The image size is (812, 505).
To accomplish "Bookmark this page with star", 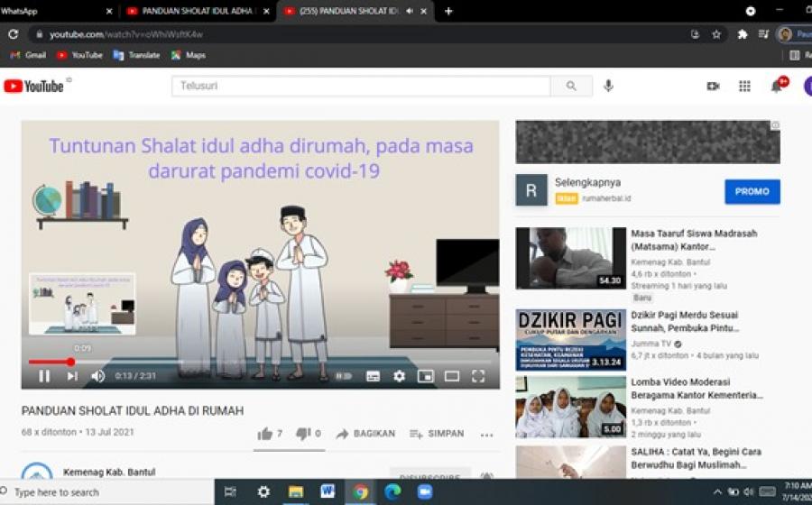I will coord(716,34).
